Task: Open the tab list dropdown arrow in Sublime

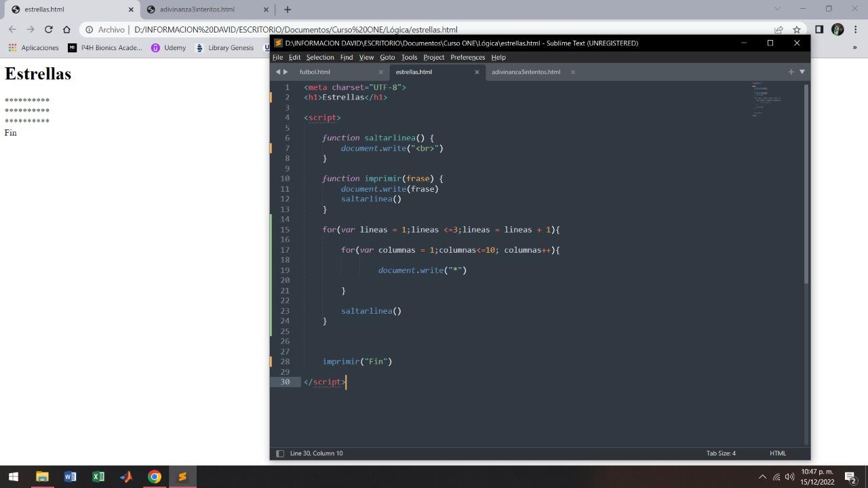Action: (x=802, y=72)
